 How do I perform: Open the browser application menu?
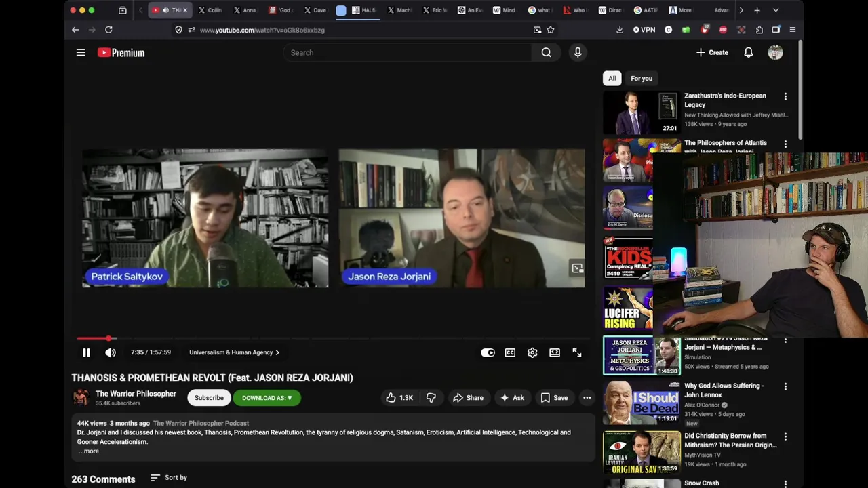tap(792, 30)
